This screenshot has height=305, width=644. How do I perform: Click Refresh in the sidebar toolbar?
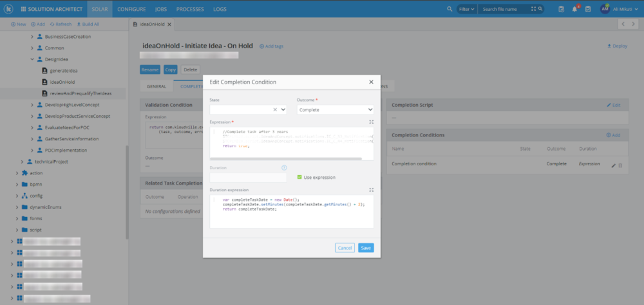pyautogui.click(x=61, y=24)
